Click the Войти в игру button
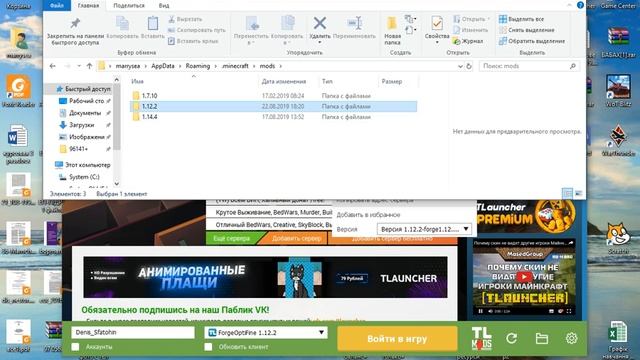The image size is (640, 360). 397,339
